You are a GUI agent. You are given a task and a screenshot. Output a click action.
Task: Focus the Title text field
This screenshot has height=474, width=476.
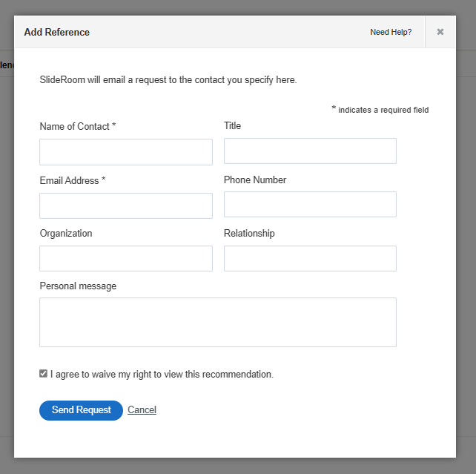click(x=310, y=151)
